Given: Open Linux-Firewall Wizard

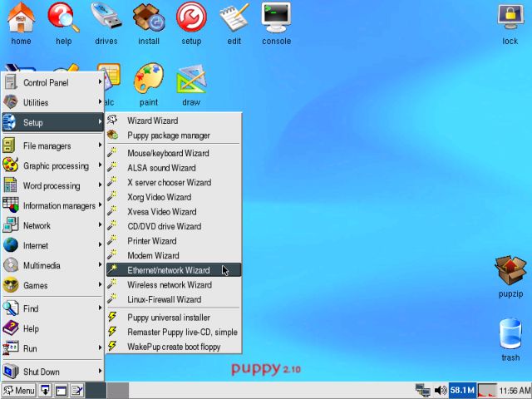Looking at the screenshot, I should (174, 299).
